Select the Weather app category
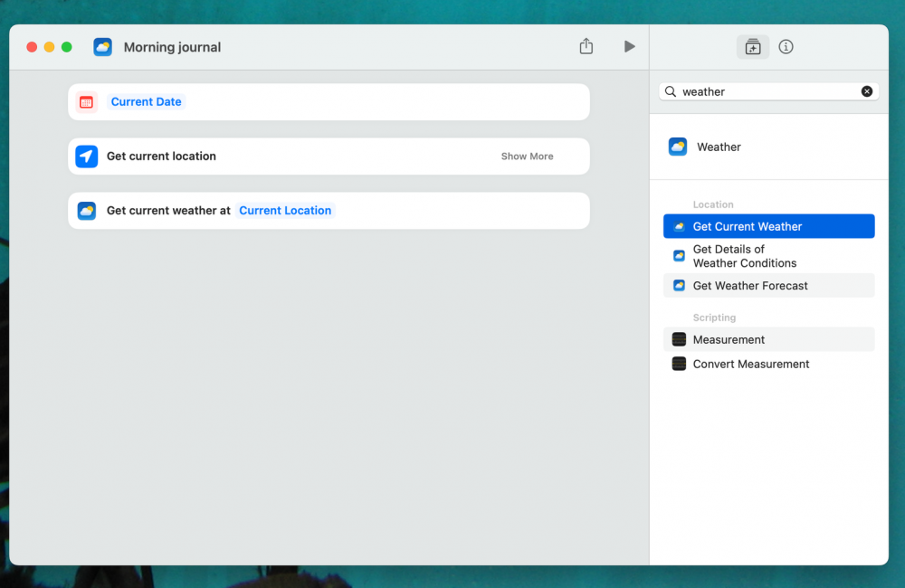Screen dimensions: 905x588 (719, 147)
